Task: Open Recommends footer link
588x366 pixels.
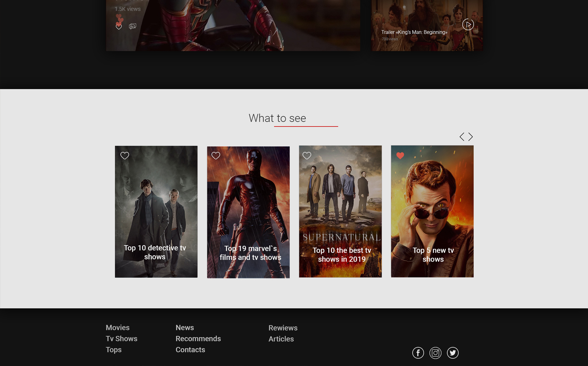Action: click(198, 339)
